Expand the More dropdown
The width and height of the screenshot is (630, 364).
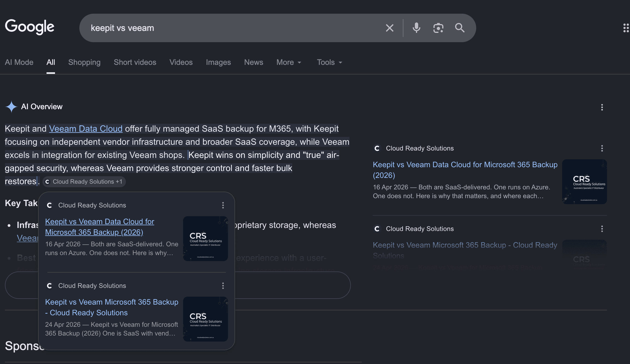289,62
